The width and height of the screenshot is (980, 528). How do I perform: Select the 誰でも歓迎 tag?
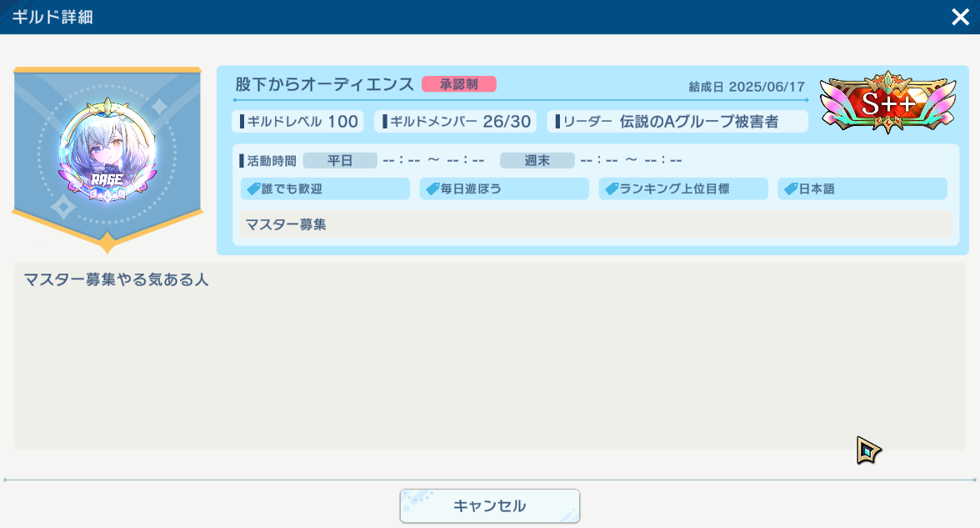(325, 189)
